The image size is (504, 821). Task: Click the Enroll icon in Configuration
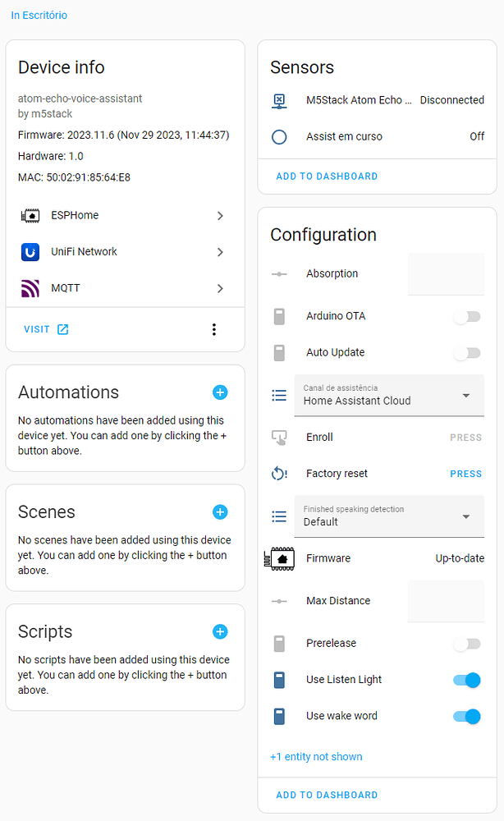280,437
